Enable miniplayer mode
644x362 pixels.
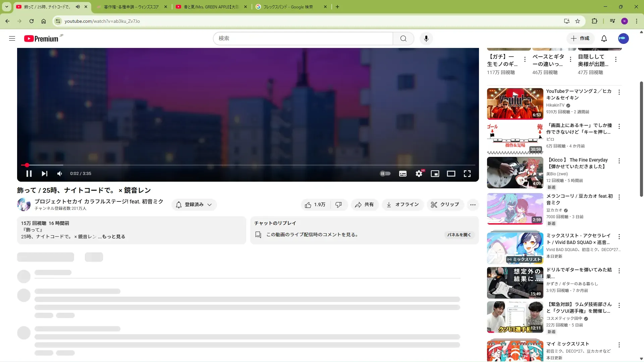(x=435, y=174)
